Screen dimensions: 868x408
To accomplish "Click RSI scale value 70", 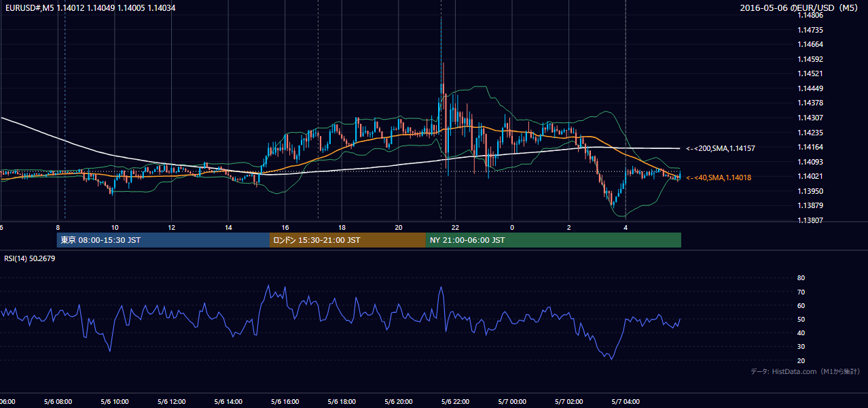I will point(801,292).
